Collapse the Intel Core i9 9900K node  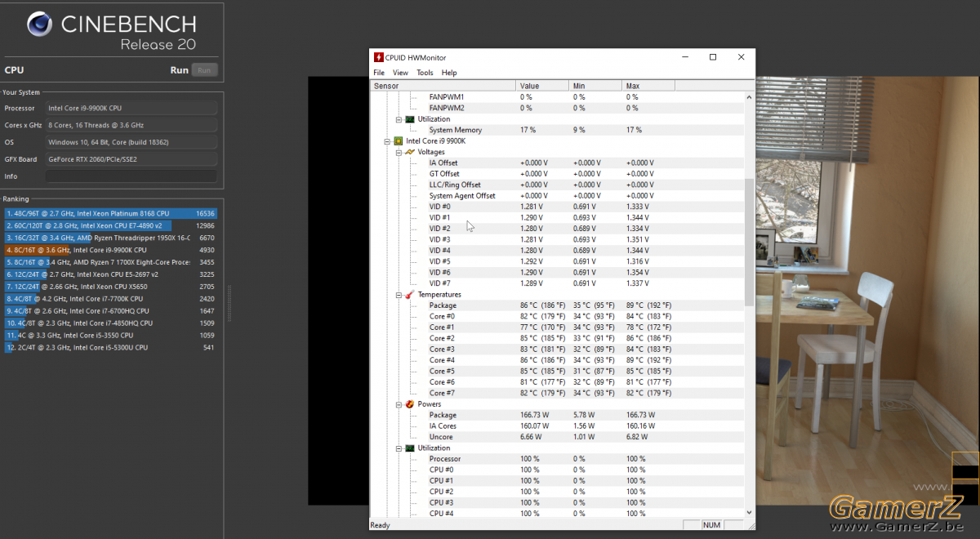[x=386, y=141]
